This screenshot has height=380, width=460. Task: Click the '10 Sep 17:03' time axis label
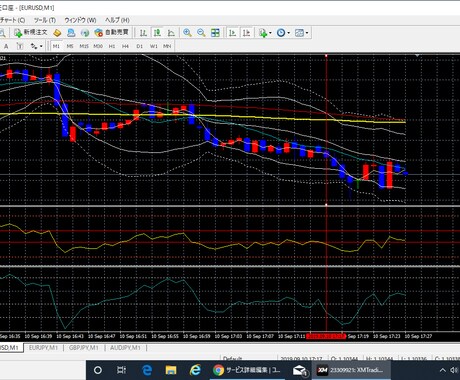(x=228, y=336)
